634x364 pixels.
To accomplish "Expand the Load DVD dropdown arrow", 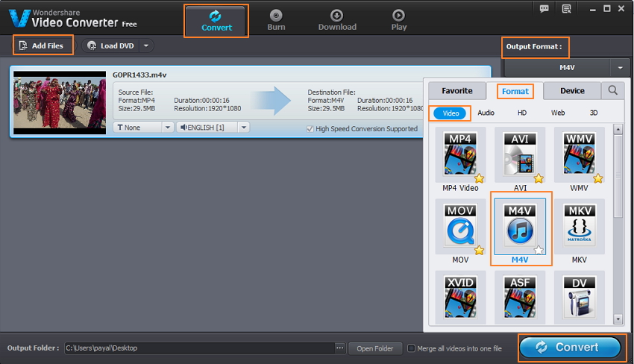I will pyautogui.click(x=146, y=45).
